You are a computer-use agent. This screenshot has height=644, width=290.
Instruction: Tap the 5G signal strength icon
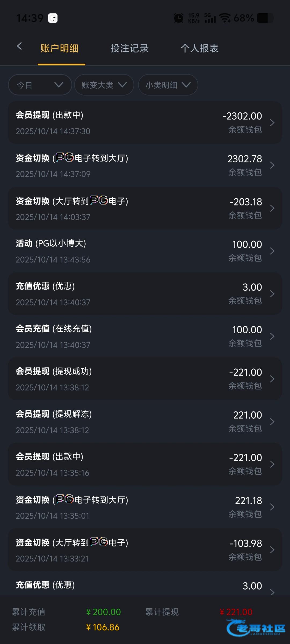pos(210,18)
